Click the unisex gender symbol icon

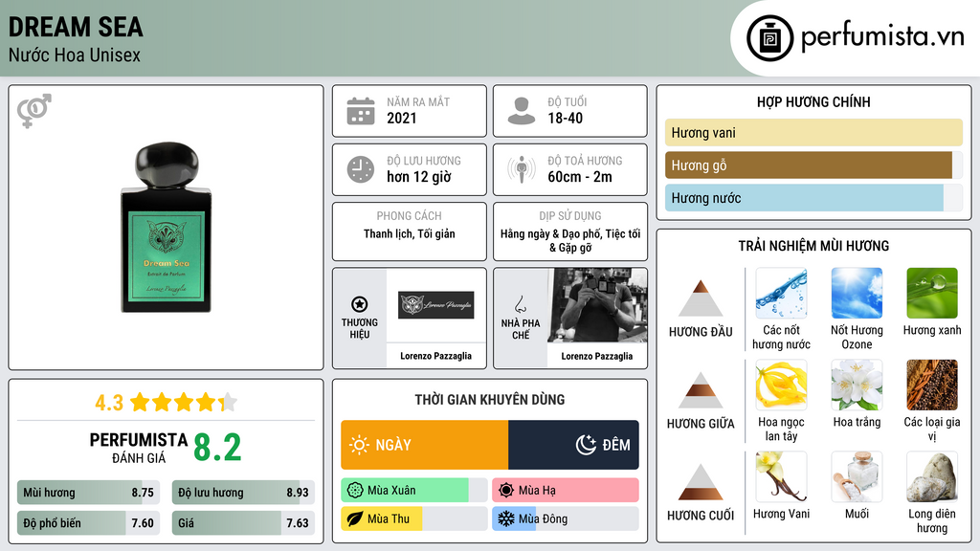coord(34,111)
